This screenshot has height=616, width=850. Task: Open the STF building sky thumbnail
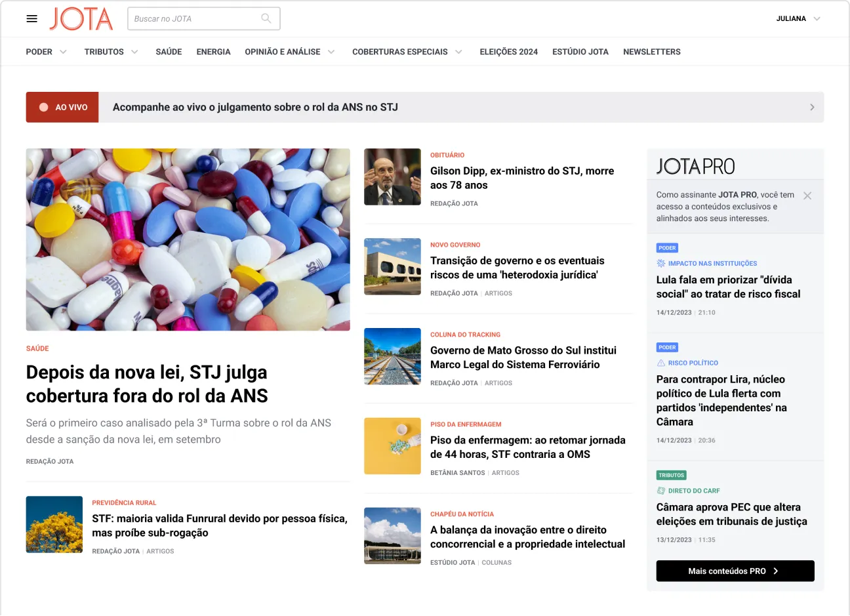pos(392,536)
